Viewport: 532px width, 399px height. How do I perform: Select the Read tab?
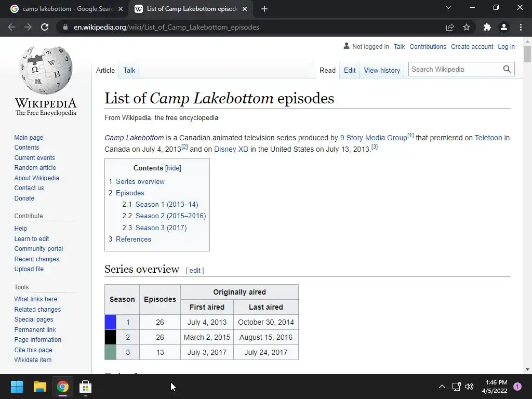pos(327,70)
